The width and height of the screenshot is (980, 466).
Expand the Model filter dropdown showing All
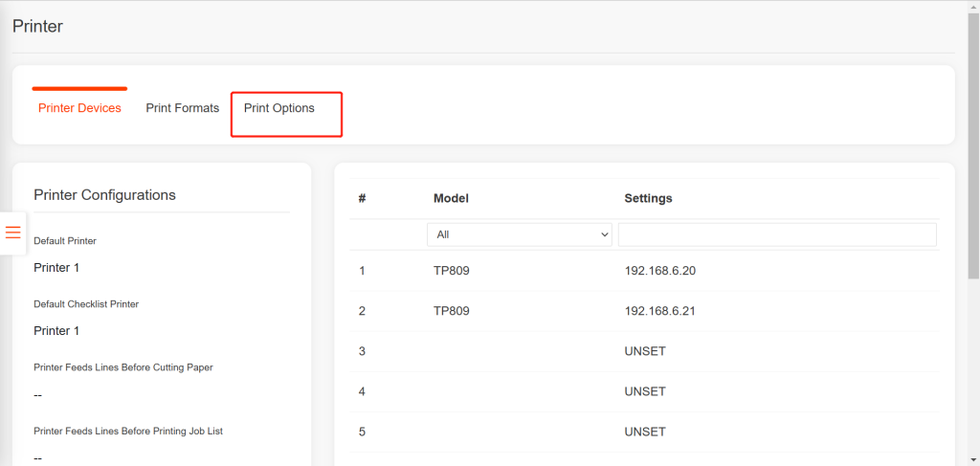[x=519, y=234]
